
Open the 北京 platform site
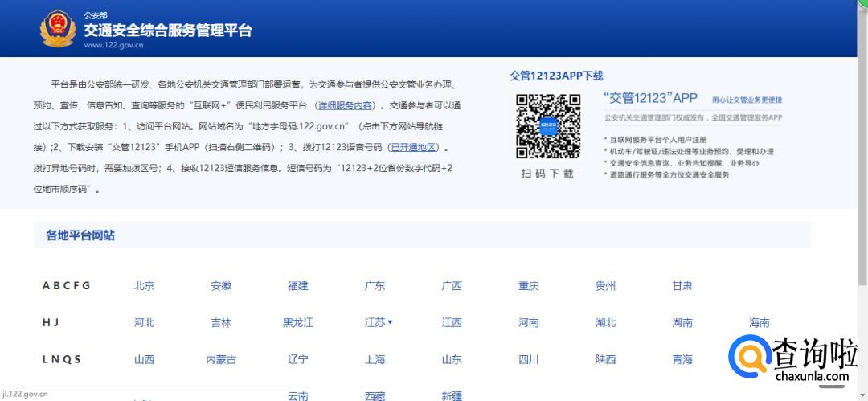(x=144, y=286)
